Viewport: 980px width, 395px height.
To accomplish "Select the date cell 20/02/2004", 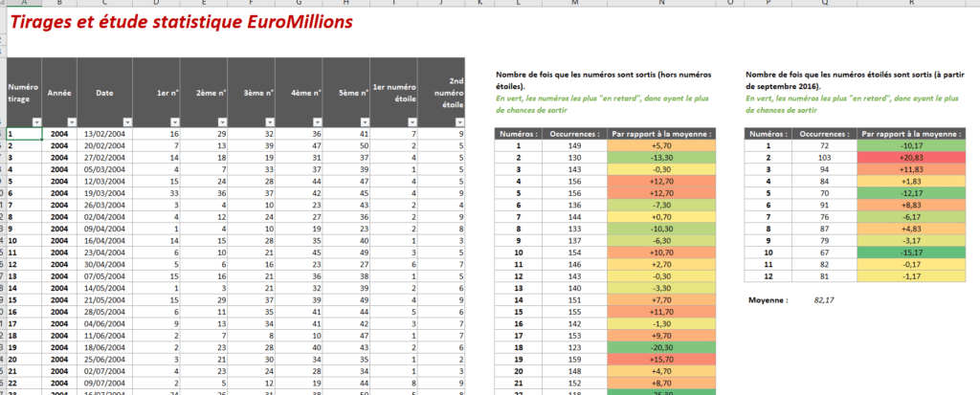I will click(105, 144).
